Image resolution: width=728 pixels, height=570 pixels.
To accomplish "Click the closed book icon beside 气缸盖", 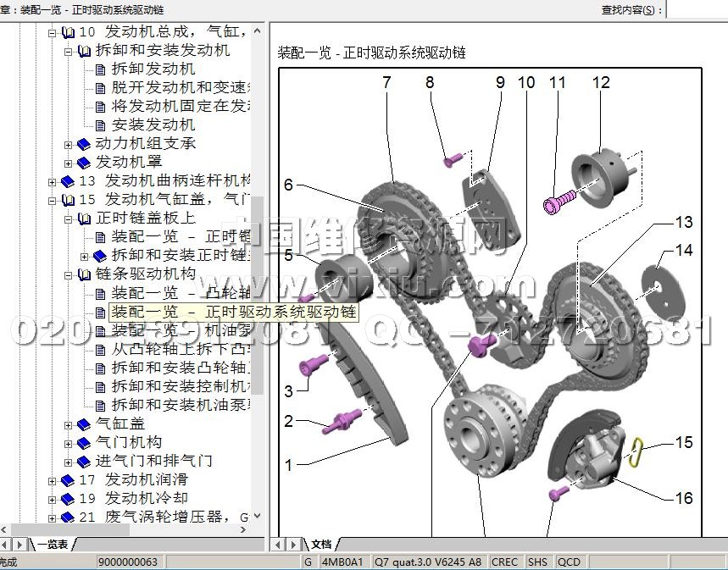I will point(83,423).
